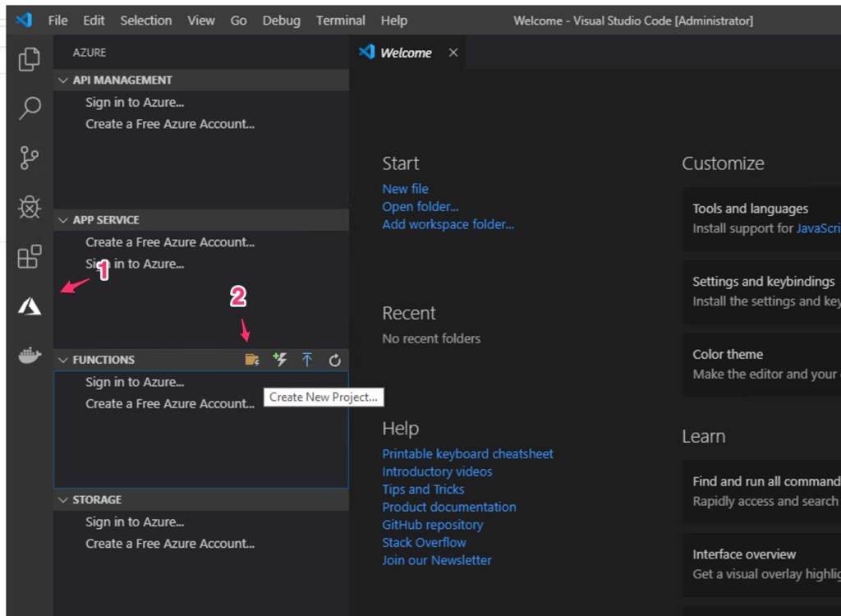This screenshot has height=616, width=841.
Task: Open the Extensions view icon
Action: point(30,257)
